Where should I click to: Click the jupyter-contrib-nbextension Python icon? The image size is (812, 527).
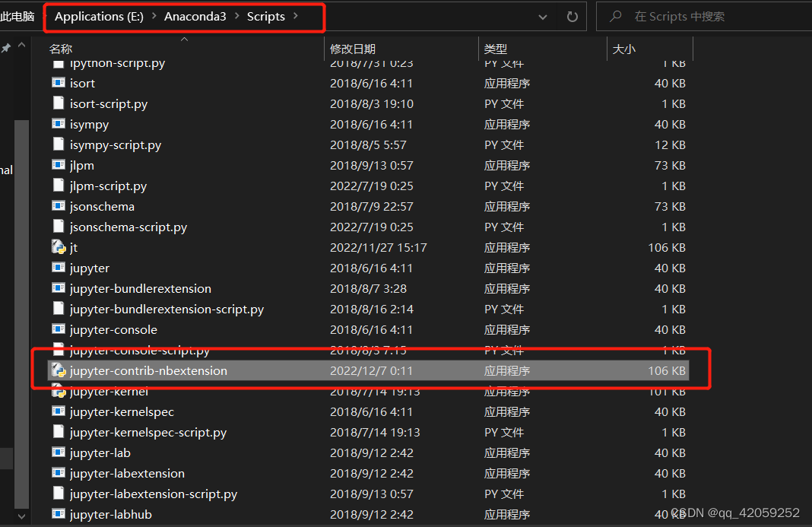[x=59, y=370]
